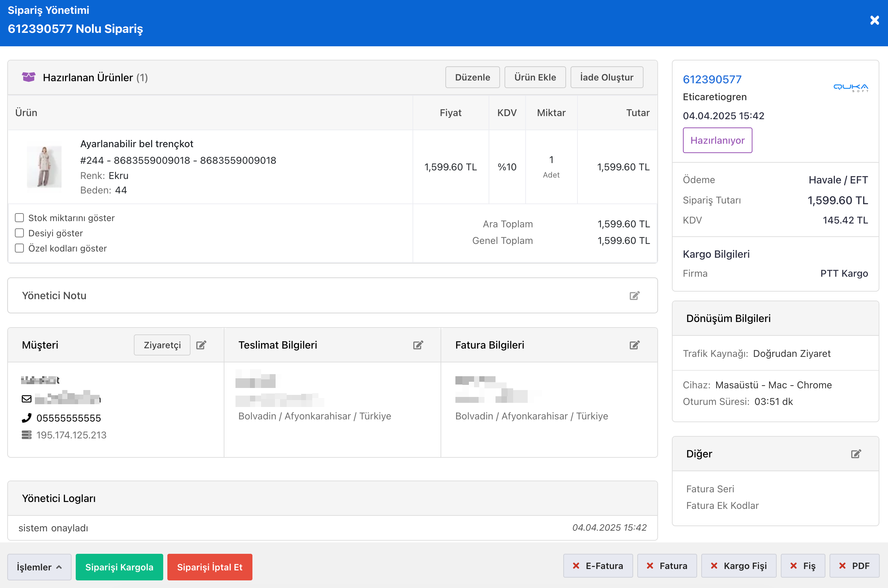Enable Stok miktarını göster checkbox

coord(19,218)
